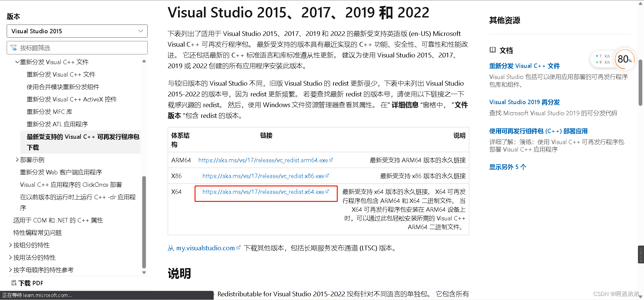Select 最新受支持的 Visual C++ 可再发行程序包下载
The width and height of the screenshot is (644, 300).
tap(80, 142)
